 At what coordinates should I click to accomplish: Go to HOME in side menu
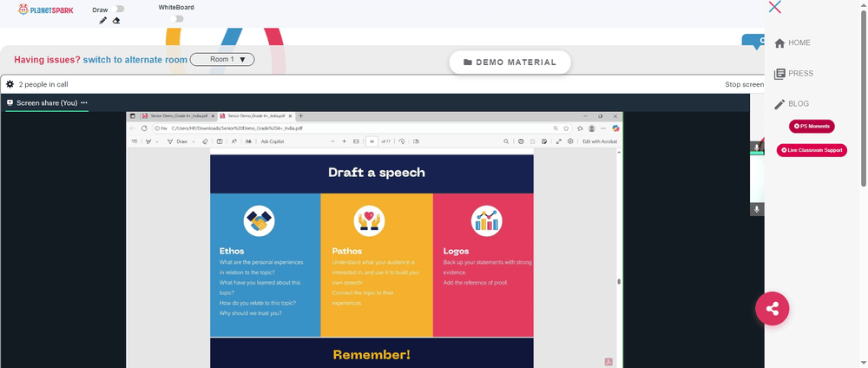pos(792,43)
